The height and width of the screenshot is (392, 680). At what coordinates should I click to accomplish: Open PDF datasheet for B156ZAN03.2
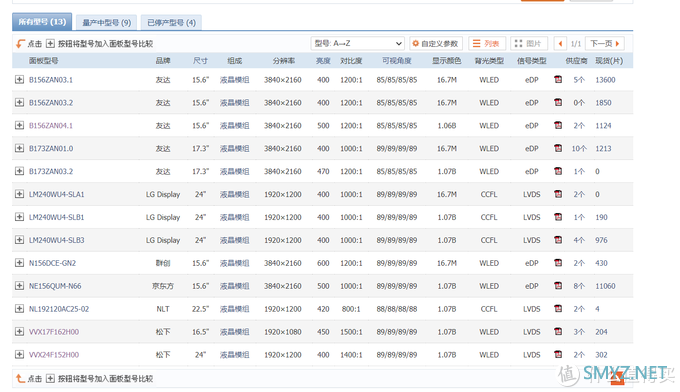pos(558,102)
